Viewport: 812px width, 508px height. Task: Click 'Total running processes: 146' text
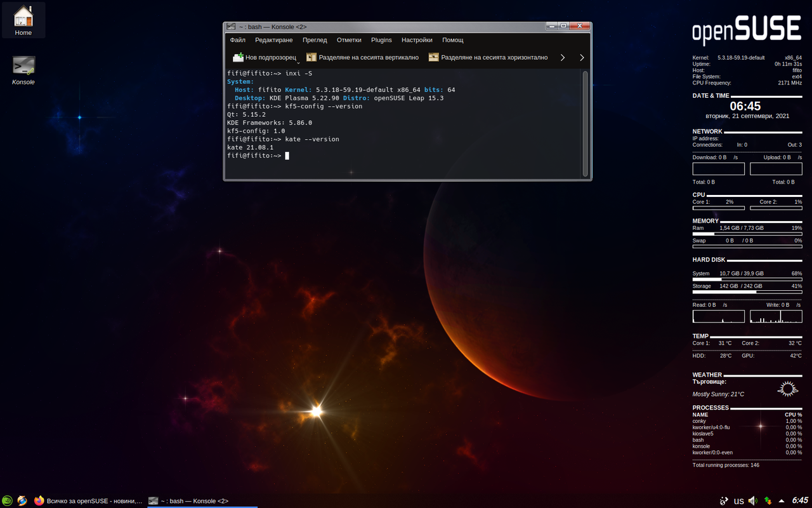click(x=726, y=465)
